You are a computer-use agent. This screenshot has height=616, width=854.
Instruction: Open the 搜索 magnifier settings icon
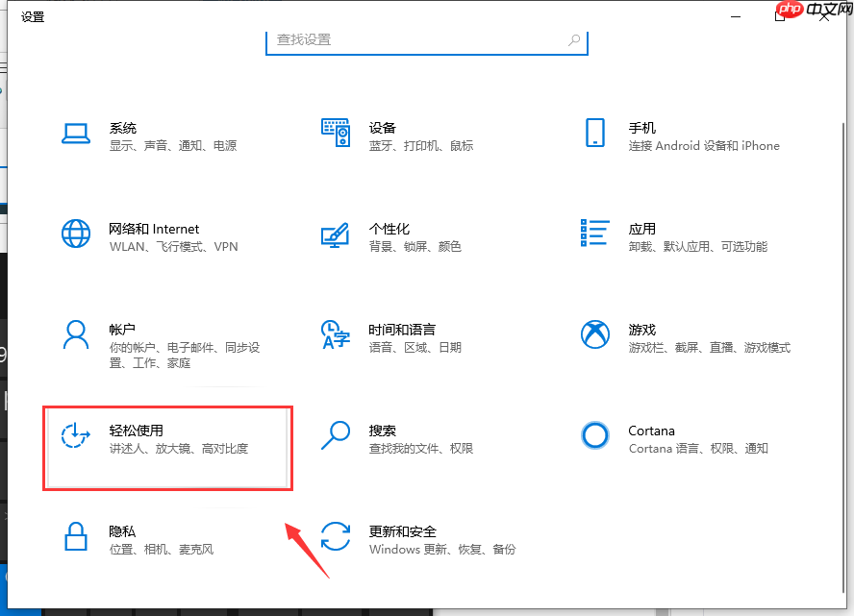(x=336, y=434)
